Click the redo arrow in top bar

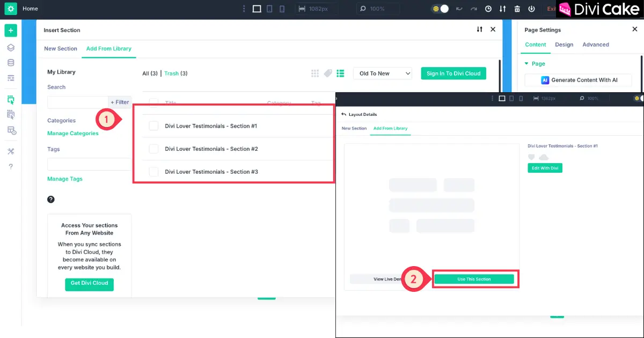(473, 9)
